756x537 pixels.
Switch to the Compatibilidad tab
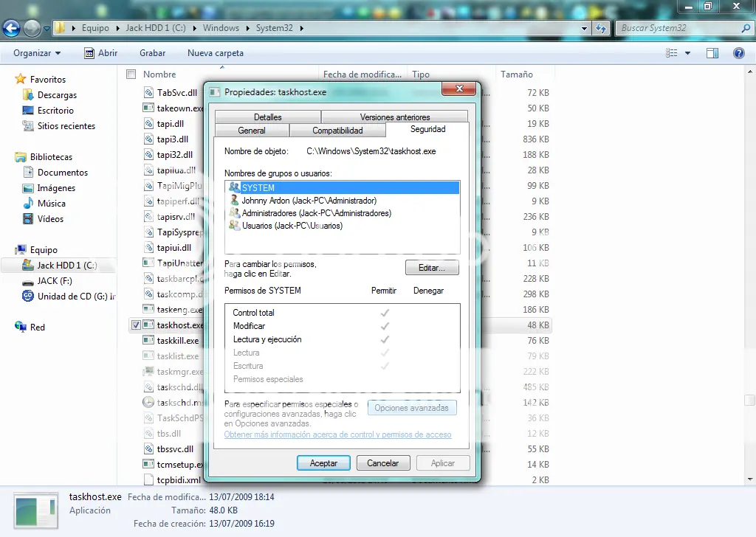point(337,131)
